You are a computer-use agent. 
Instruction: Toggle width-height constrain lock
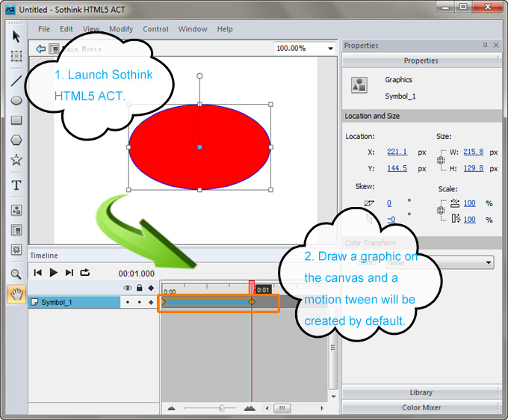[440, 160]
